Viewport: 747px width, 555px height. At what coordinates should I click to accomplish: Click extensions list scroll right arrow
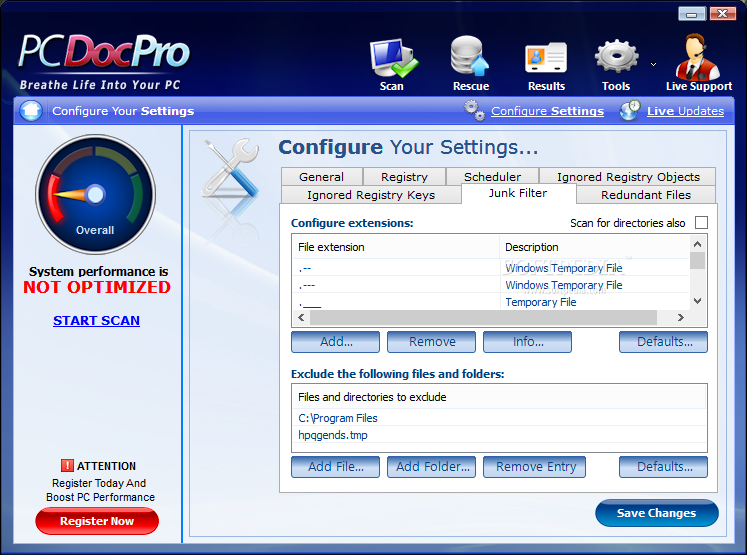(x=681, y=317)
